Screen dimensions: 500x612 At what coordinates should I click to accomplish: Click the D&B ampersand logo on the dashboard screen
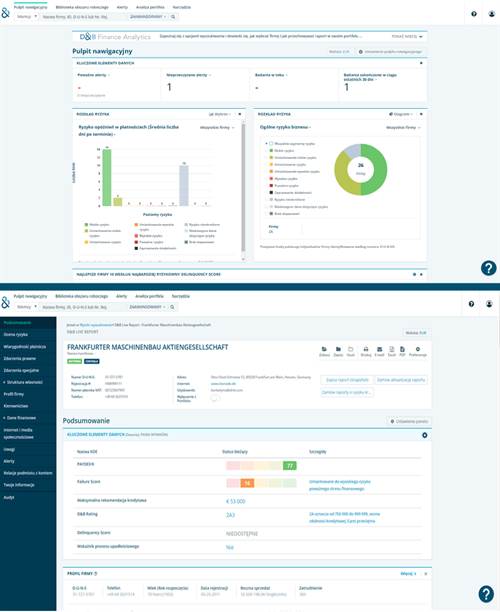pos(5,13)
